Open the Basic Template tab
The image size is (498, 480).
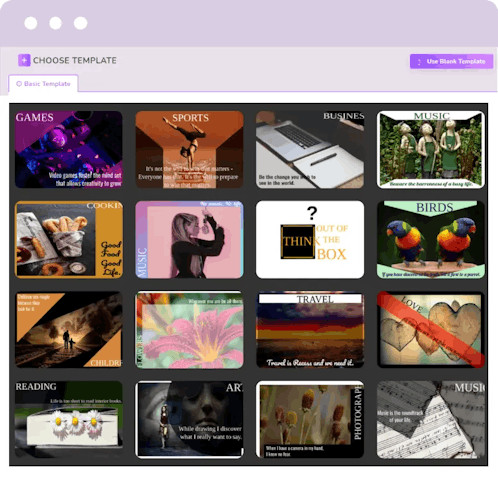coord(43,84)
